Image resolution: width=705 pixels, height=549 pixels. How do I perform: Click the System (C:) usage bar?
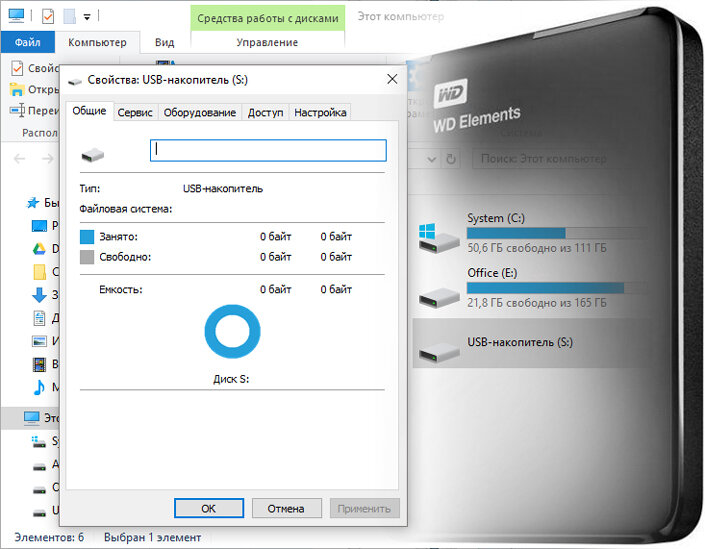557,233
